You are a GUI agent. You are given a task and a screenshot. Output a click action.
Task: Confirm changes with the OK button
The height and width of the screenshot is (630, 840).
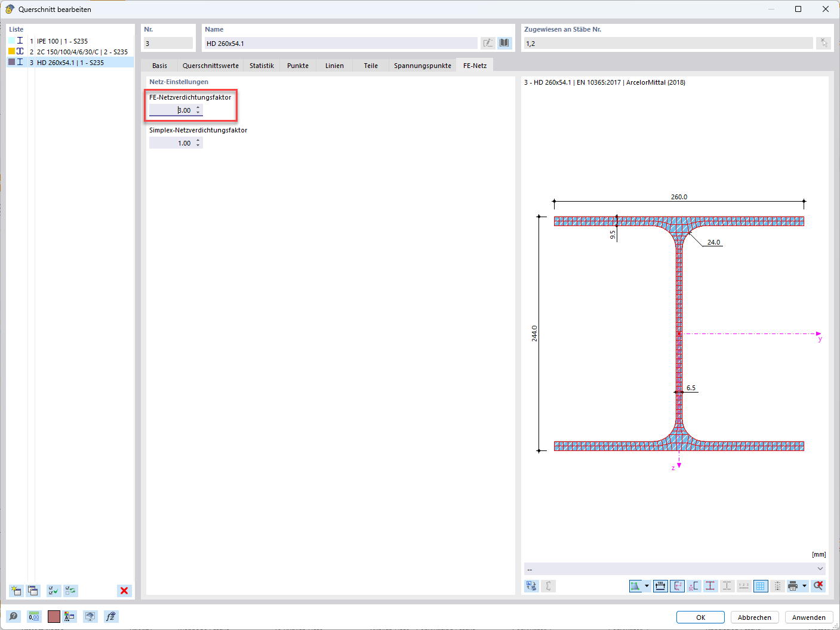(x=700, y=617)
